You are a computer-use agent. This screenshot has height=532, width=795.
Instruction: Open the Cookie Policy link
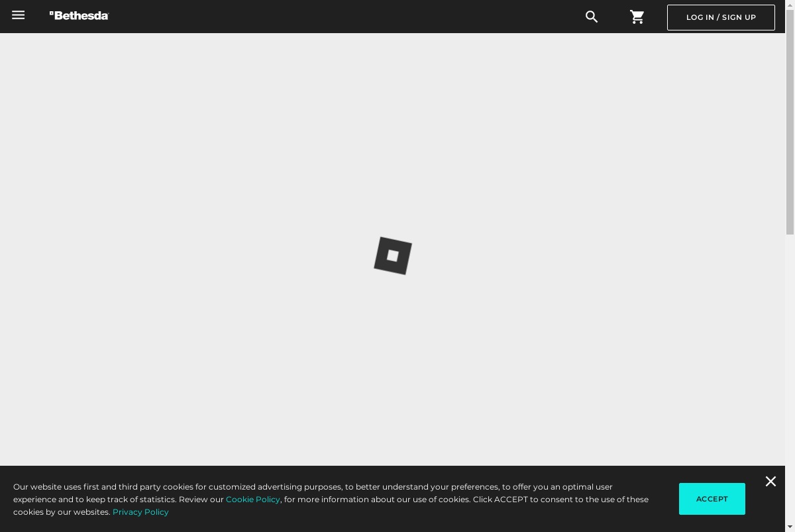253,500
